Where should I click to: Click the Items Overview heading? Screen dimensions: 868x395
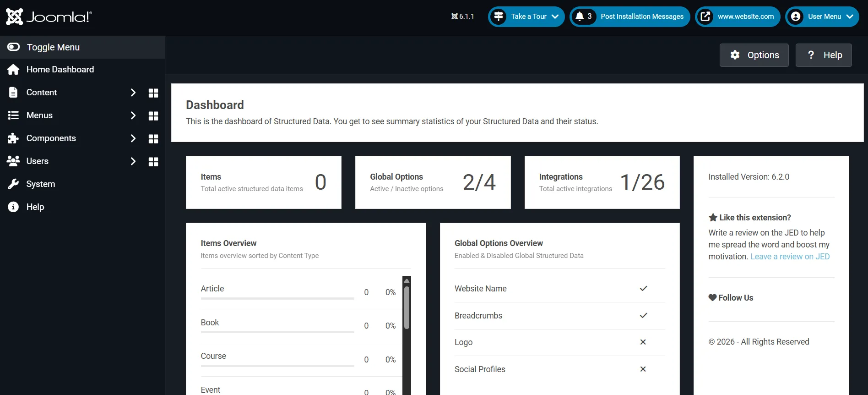point(228,243)
